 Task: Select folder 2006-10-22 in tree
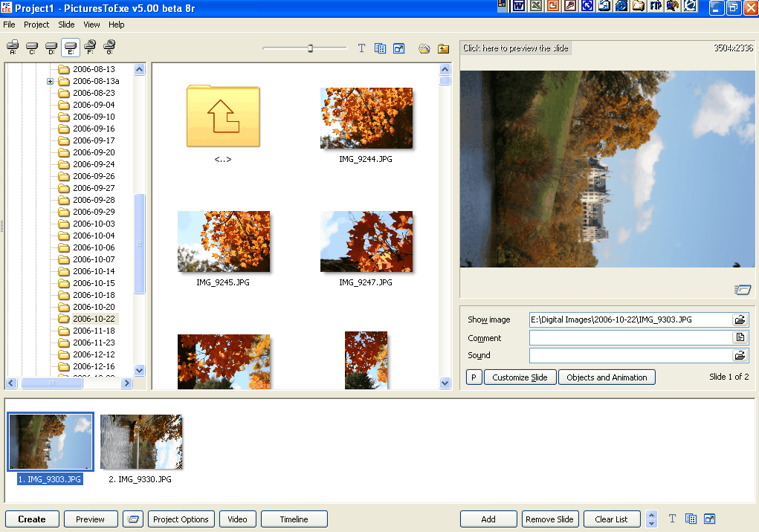pyautogui.click(x=94, y=319)
